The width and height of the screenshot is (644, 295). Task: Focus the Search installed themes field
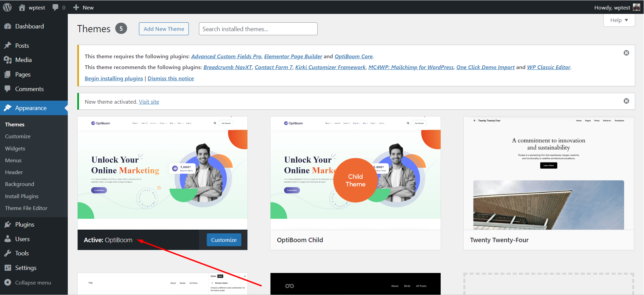tap(258, 29)
